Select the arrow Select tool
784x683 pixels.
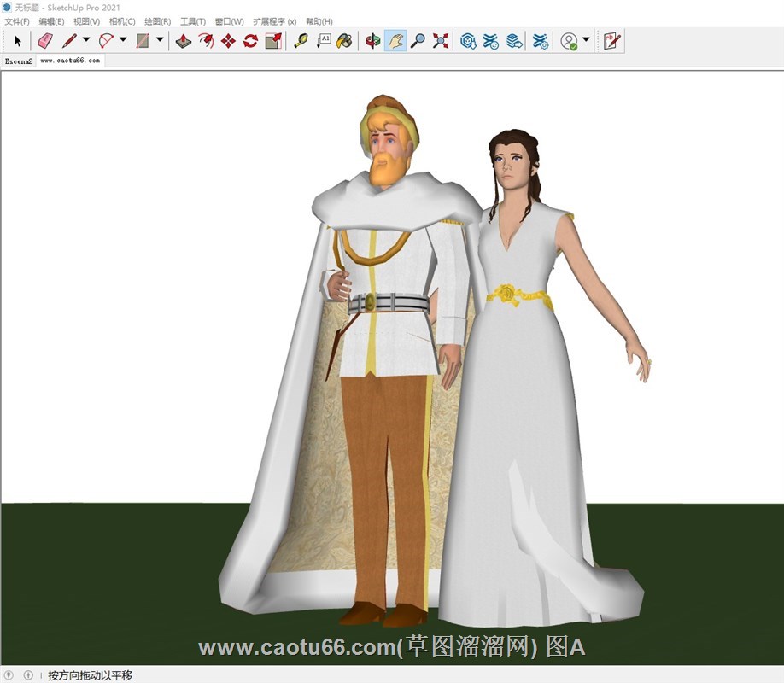[x=18, y=40]
